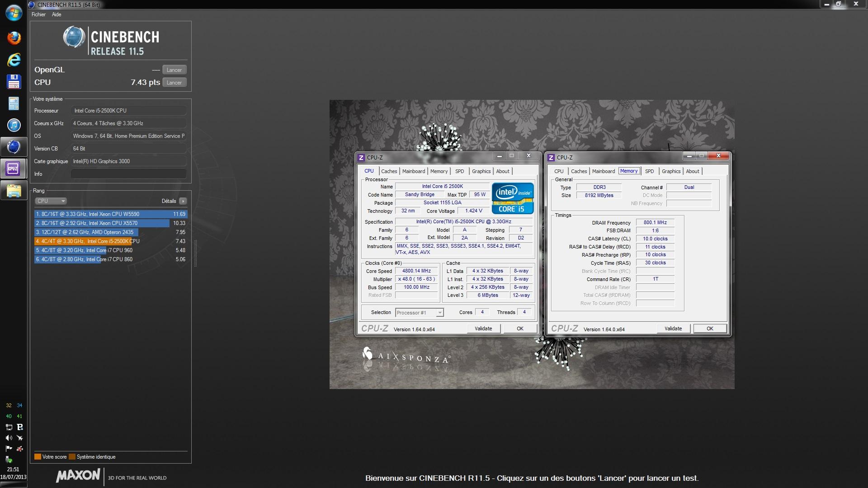
Task: Switch to Memory tab in left CPU-Z window
Action: (439, 171)
